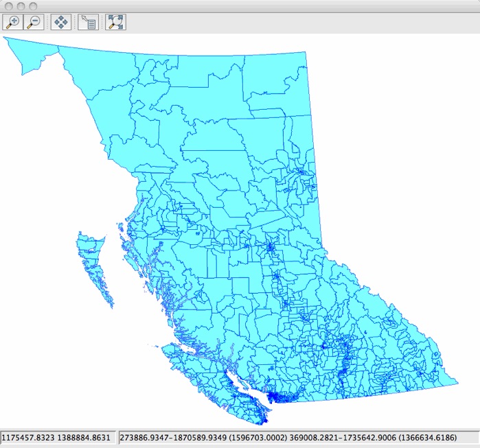
Task: Click Zoom to Full Extent
Action: 115,22
